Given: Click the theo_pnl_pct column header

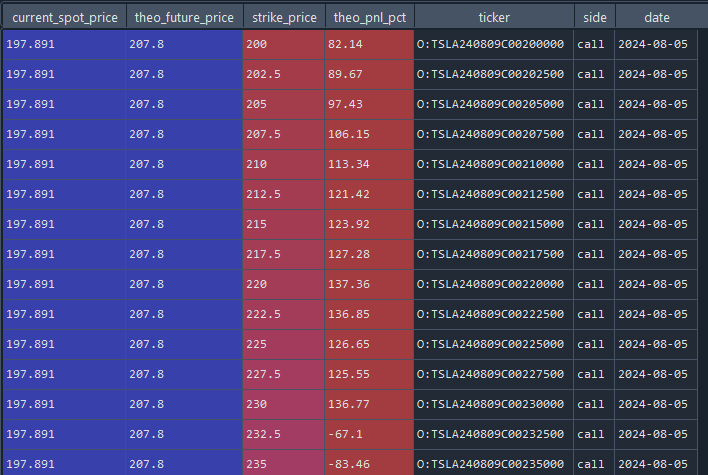Looking at the screenshot, I should (369, 18).
